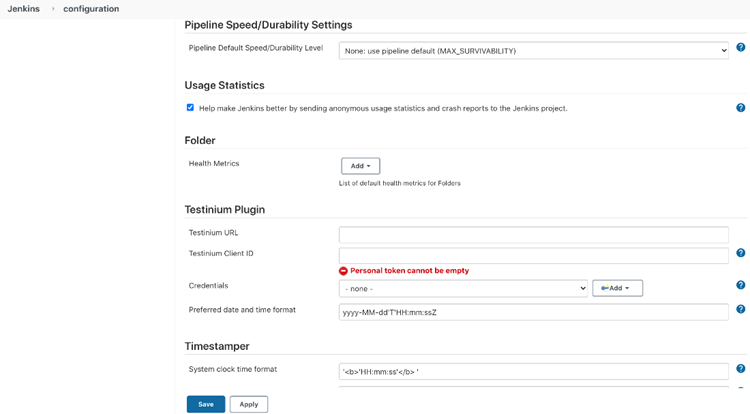Open the Health Metrics Add dropdown
Screen dimensions: 750x414
[361, 166]
